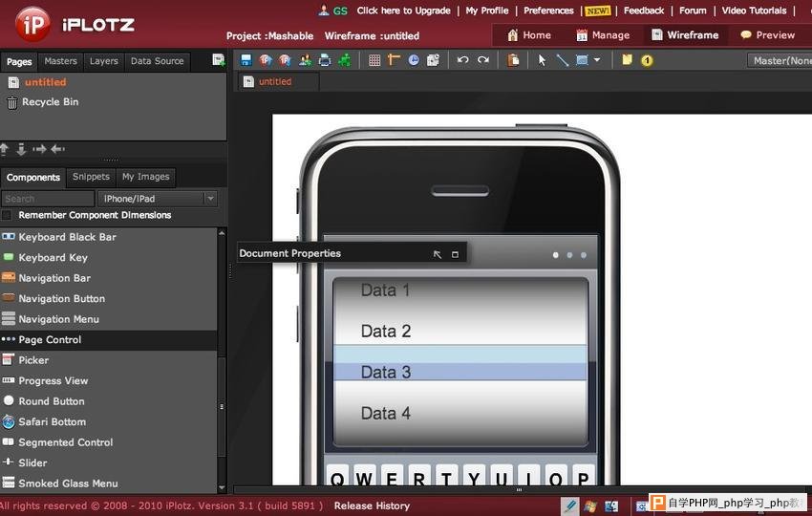Switch to the Masters tab

(x=60, y=61)
